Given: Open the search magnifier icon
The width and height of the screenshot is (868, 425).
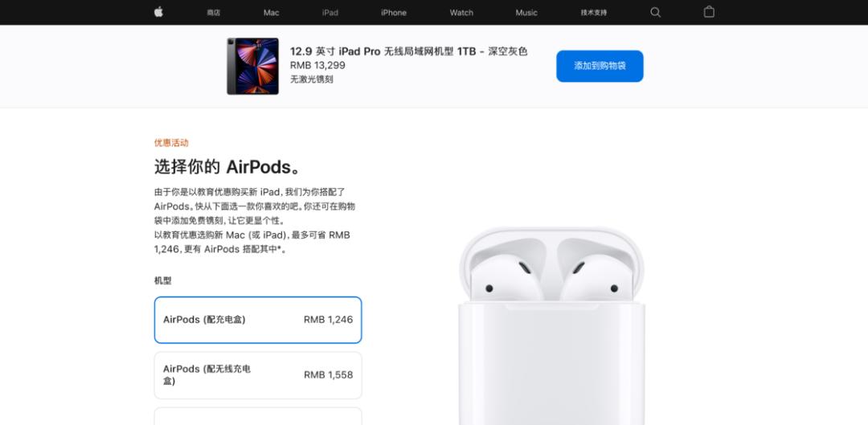Looking at the screenshot, I should 656,12.
